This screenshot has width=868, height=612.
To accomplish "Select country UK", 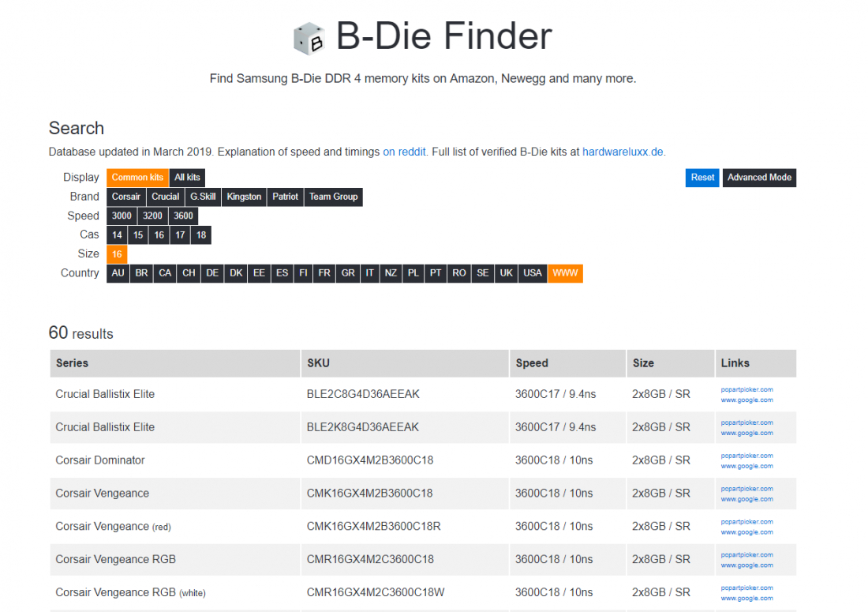I will coord(507,273).
